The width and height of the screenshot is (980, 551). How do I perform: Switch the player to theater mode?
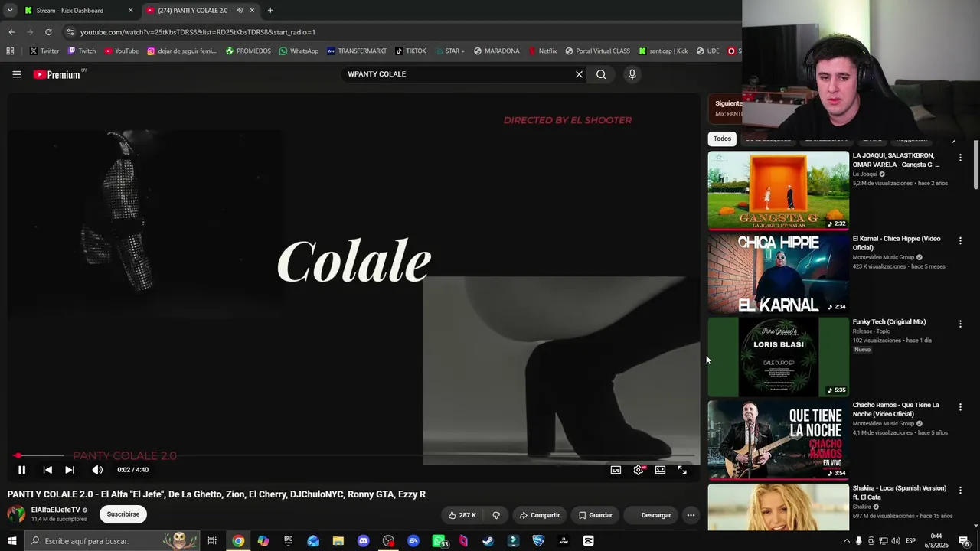point(660,470)
